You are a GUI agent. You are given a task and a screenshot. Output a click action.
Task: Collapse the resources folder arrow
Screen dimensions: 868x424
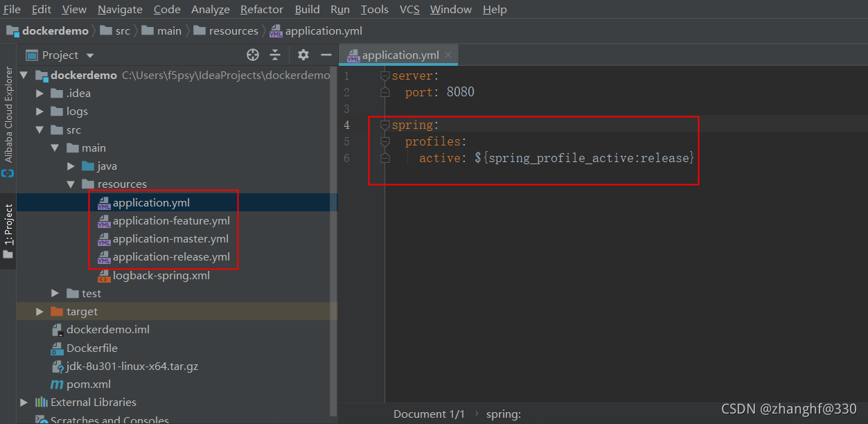coord(71,184)
